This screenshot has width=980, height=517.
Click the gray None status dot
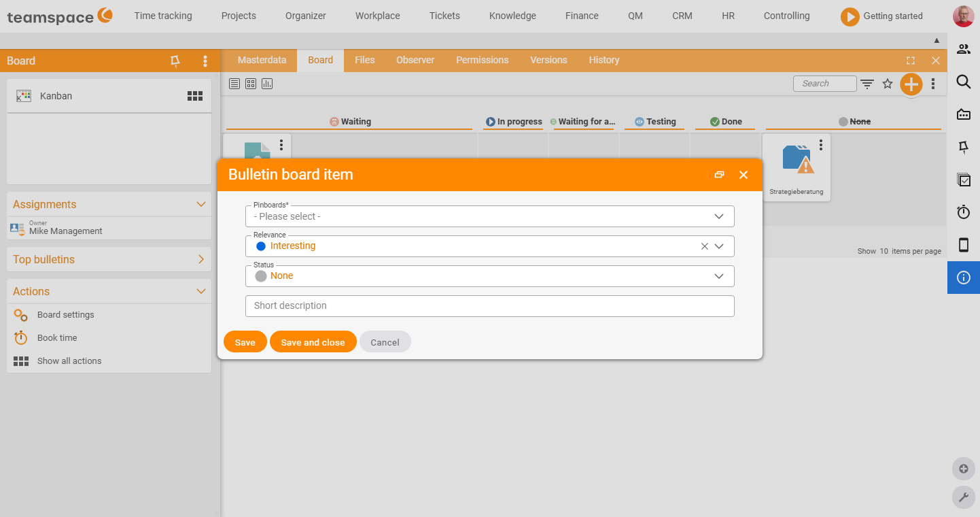[x=261, y=276]
